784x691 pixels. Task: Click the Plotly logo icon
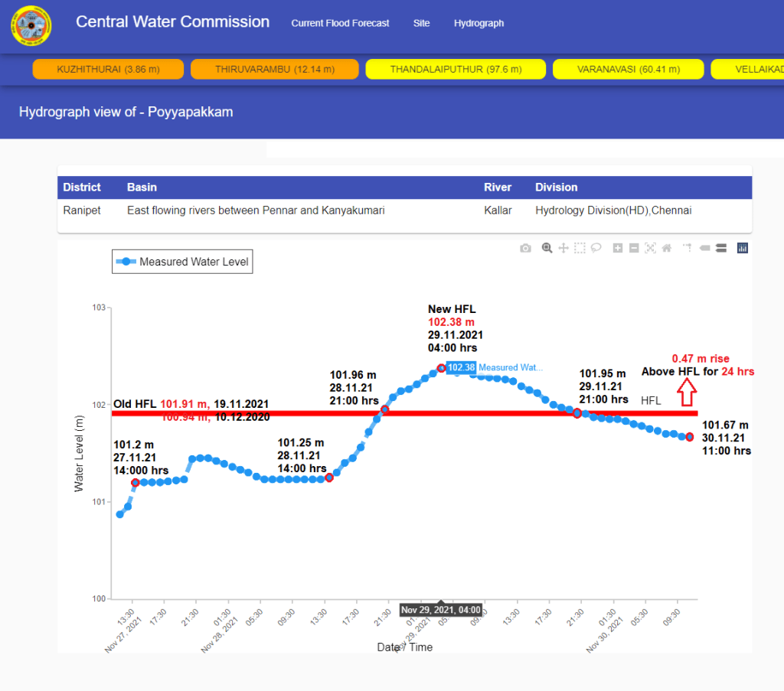tap(742, 248)
